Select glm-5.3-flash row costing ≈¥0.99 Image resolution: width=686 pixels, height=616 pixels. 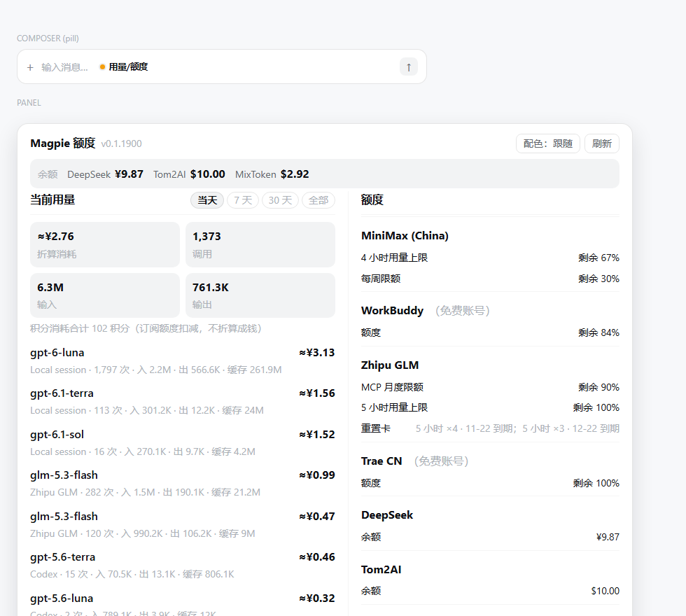click(x=183, y=484)
